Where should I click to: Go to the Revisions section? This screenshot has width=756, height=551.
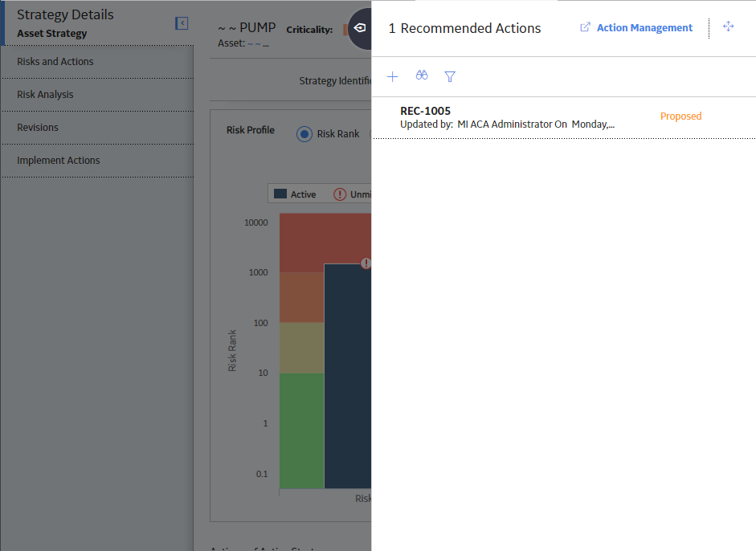point(98,127)
